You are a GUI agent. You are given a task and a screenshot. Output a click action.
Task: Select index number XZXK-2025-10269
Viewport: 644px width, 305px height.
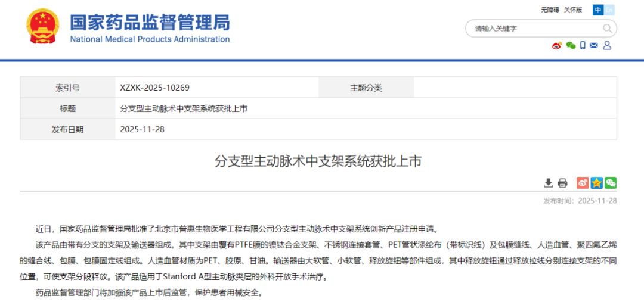coord(154,88)
